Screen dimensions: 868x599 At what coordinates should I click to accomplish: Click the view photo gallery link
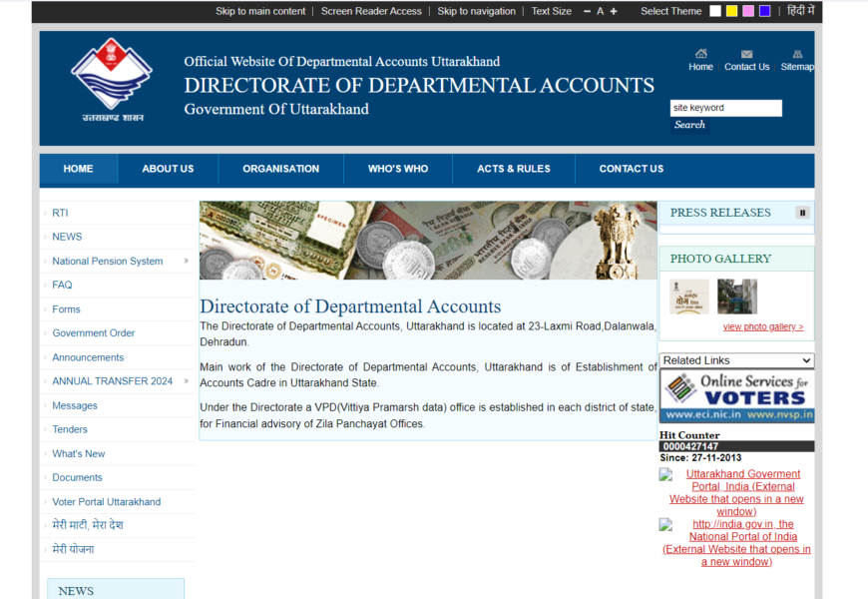click(762, 326)
